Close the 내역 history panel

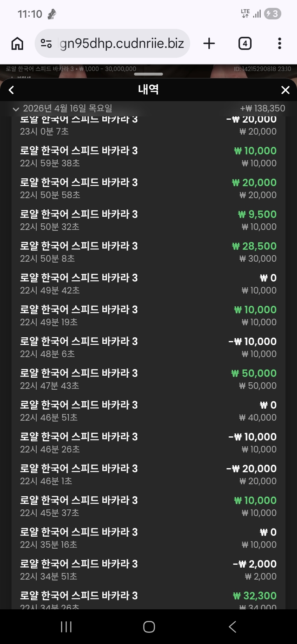285,90
